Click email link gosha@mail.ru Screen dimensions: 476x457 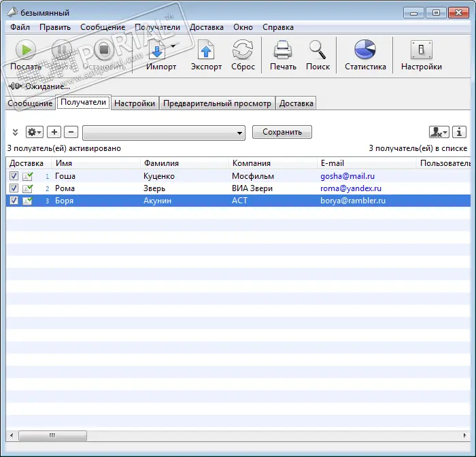tap(347, 176)
